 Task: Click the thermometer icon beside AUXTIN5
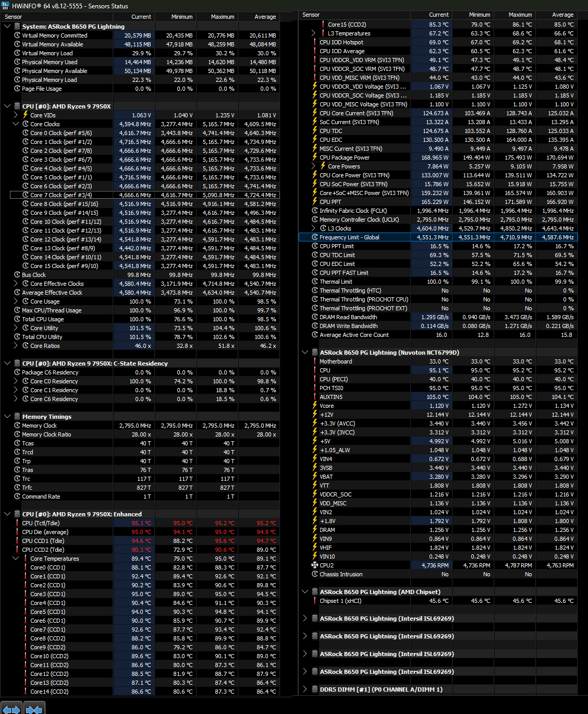315,397
